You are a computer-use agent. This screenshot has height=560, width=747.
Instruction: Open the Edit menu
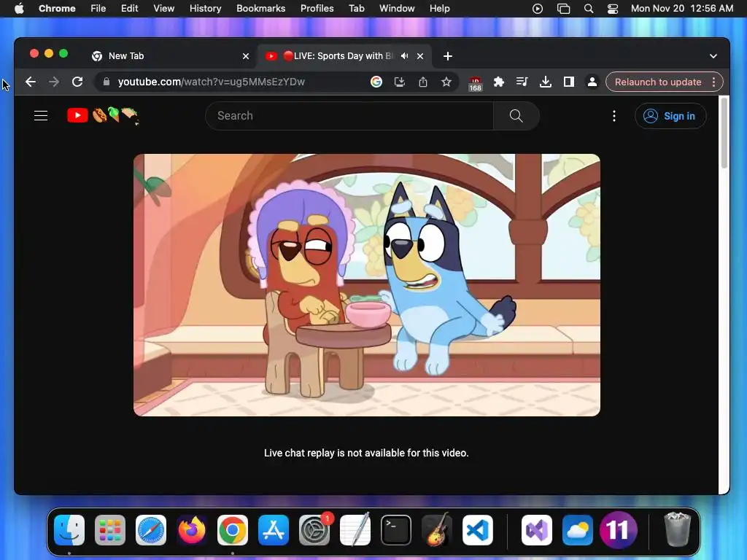click(x=129, y=9)
